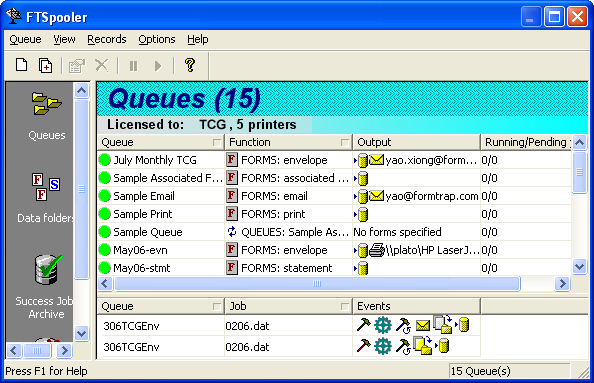Click left arrow of queue list horizontal scrollbar
The width and height of the screenshot is (594, 383).
coord(105,283)
